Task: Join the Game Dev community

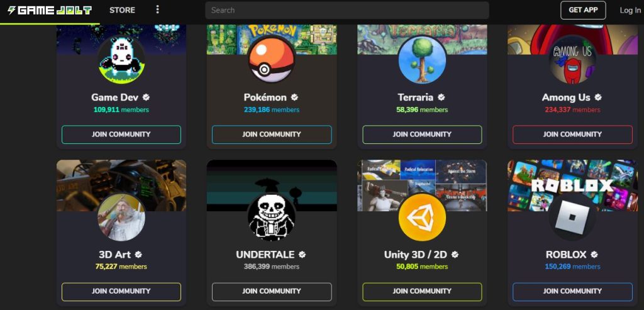Action: (121, 135)
